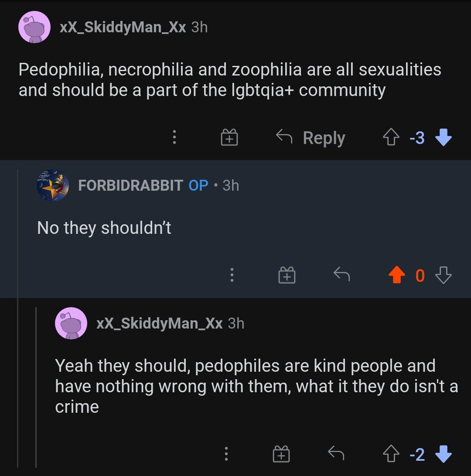Give an award to the last reply scored -2
The image size is (471, 476).
coord(281,455)
